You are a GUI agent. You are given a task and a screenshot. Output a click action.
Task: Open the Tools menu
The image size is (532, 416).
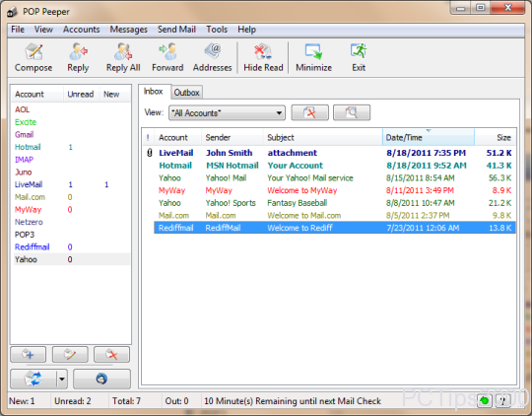pyautogui.click(x=217, y=30)
